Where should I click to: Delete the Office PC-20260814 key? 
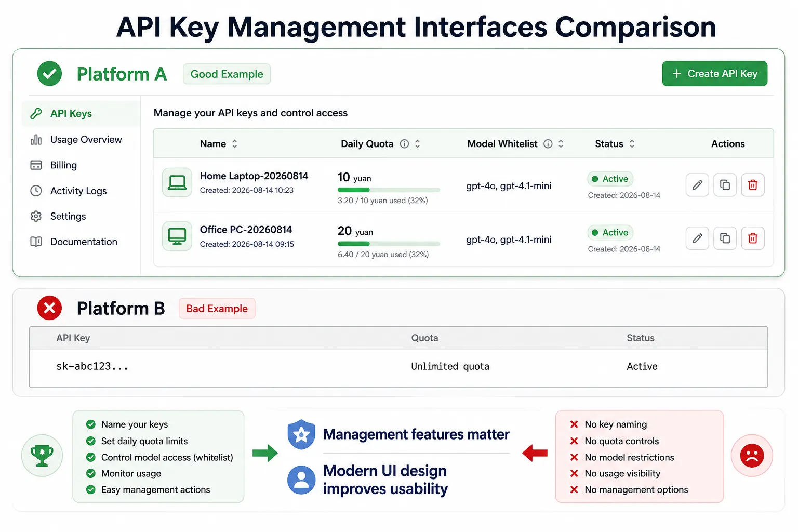pyautogui.click(x=753, y=238)
